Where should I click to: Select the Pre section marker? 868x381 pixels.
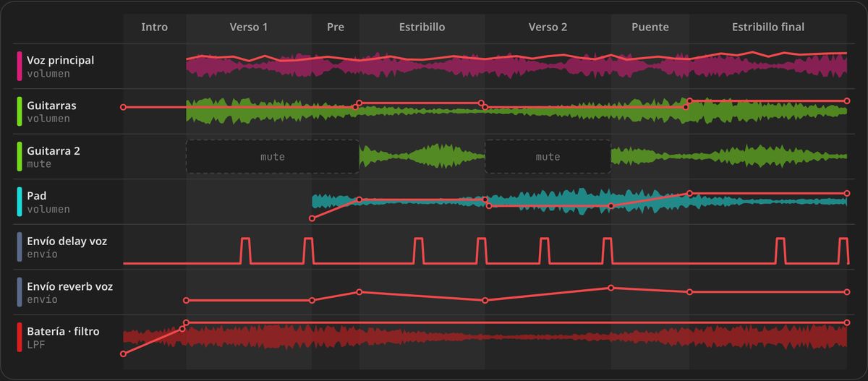[336, 27]
